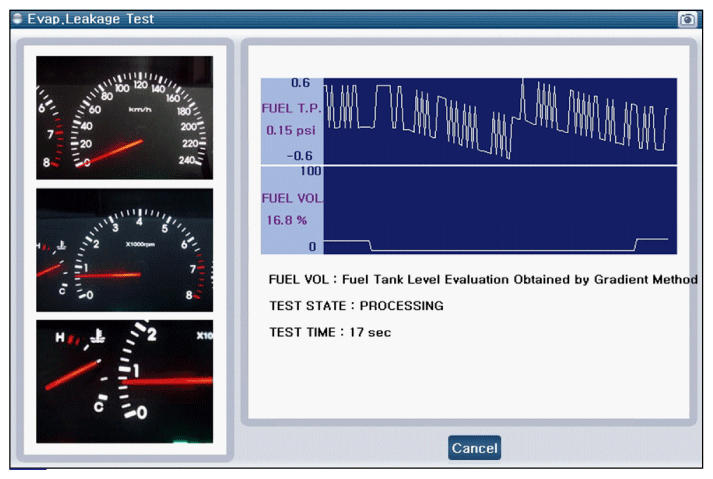This screenshot has width=713, height=479.
Task: Click the FUEL T.P. pressure waveform graph
Action: (499, 121)
